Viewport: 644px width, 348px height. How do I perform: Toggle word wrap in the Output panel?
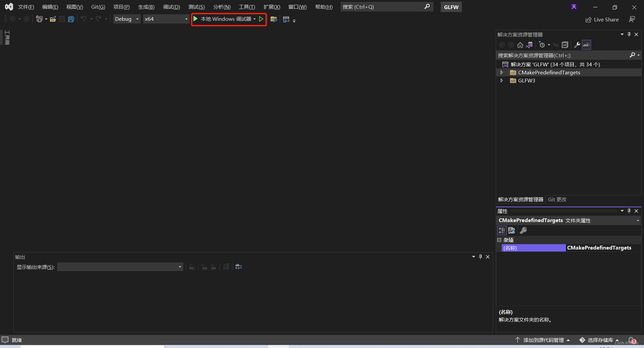(x=238, y=267)
